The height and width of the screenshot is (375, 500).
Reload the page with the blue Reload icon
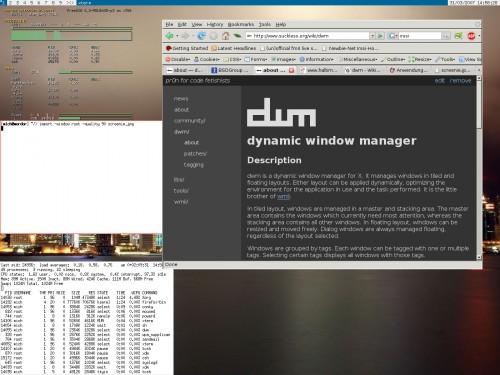tap(201, 36)
